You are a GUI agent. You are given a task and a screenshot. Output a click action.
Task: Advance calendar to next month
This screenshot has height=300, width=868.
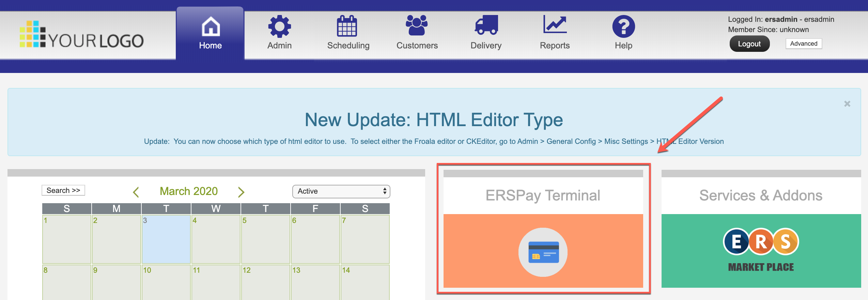241,192
